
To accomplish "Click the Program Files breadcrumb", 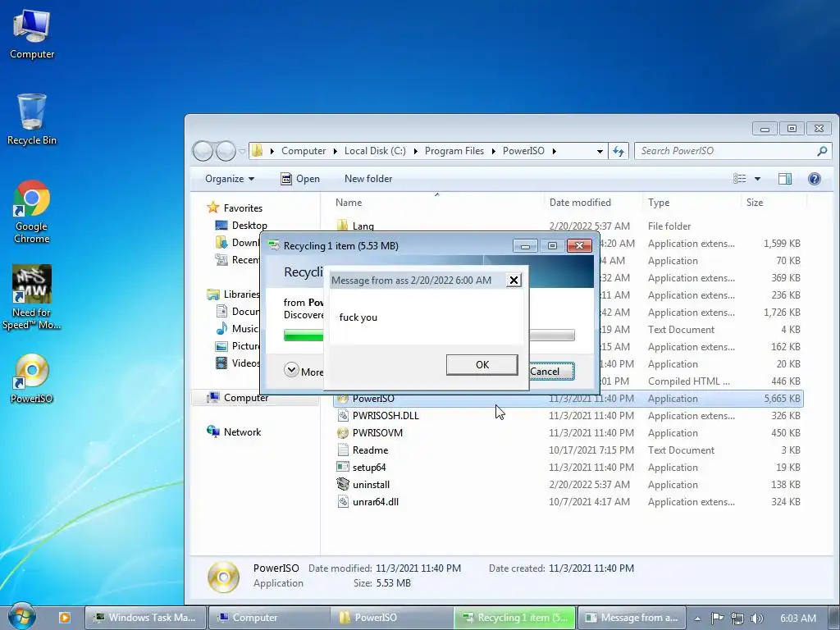I will [454, 151].
